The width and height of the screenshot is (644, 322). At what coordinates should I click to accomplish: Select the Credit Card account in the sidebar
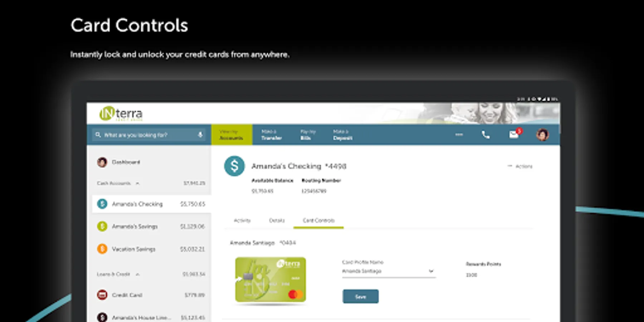tap(151, 295)
